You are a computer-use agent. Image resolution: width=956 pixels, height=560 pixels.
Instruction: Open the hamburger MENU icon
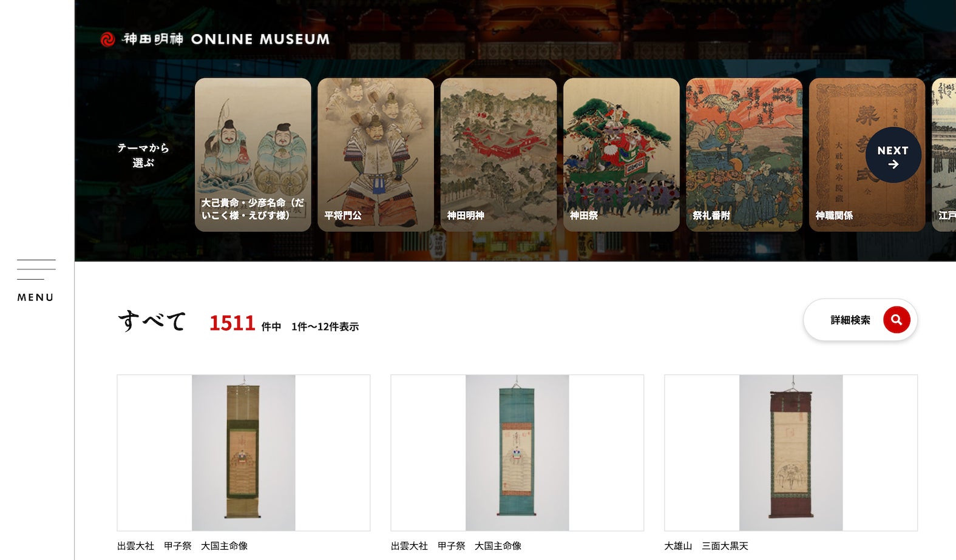36,269
